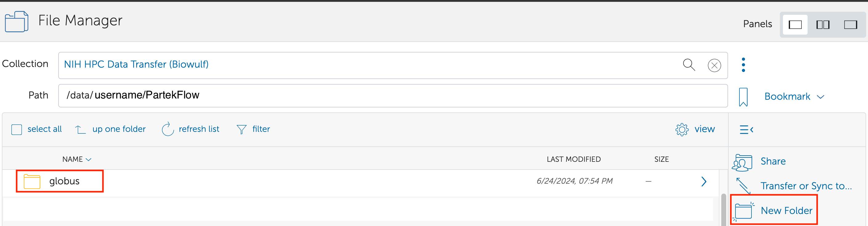Sort by NAME column chevron
Image resolution: width=868 pixels, height=226 pixels.
click(x=89, y=160)
